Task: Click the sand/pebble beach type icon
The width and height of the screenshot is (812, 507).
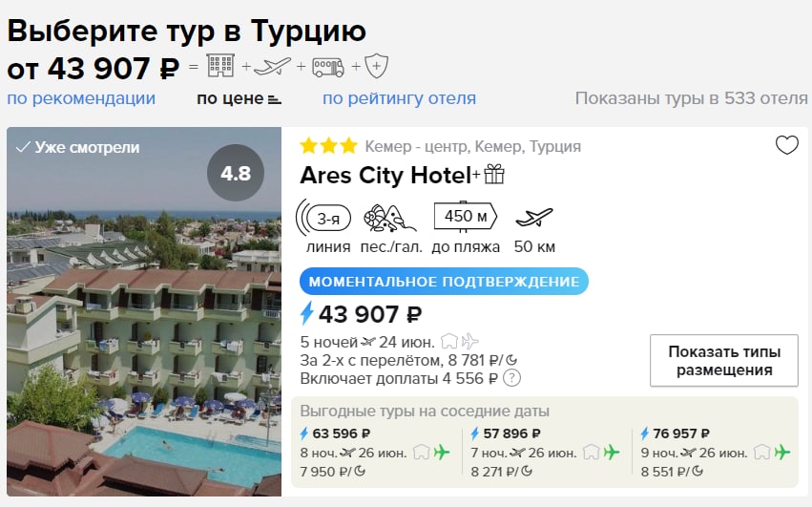Action: coord(385,219)
